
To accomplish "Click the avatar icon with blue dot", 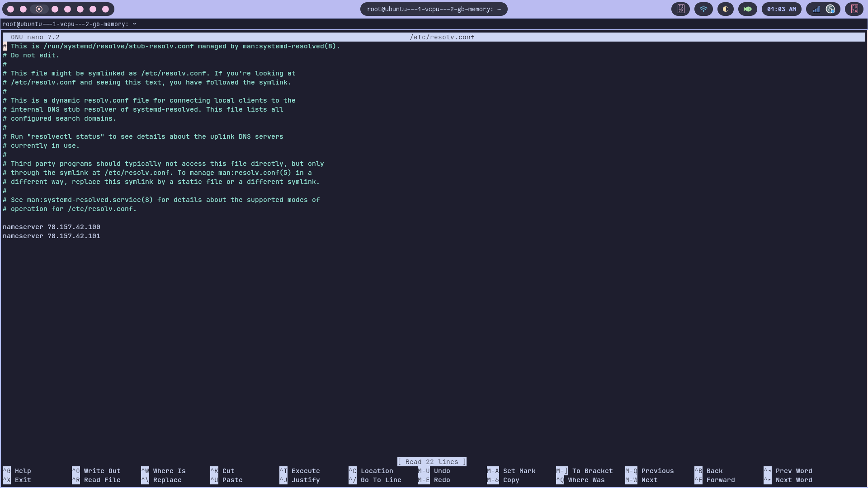I will pyautogui.click(x=830, y=9).
